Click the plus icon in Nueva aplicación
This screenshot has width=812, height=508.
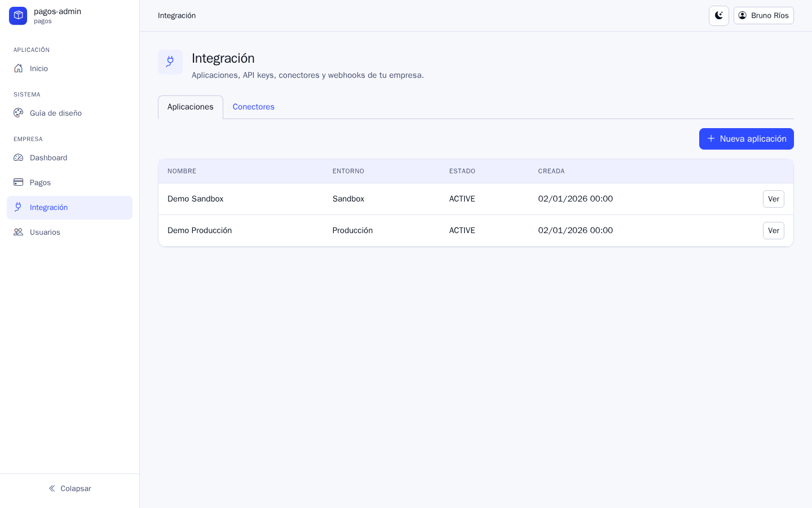[x=711, y=138]
